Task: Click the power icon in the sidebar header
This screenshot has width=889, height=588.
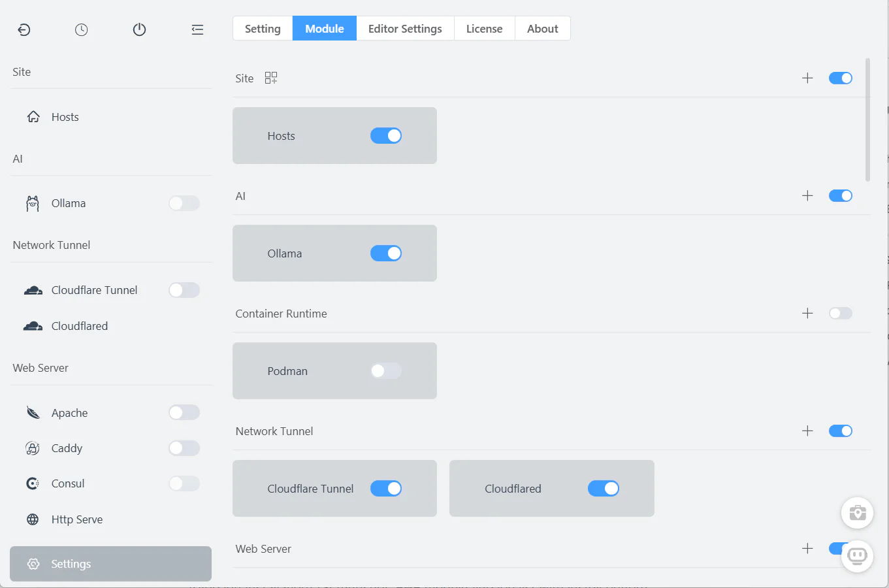Action: [139, 29]
